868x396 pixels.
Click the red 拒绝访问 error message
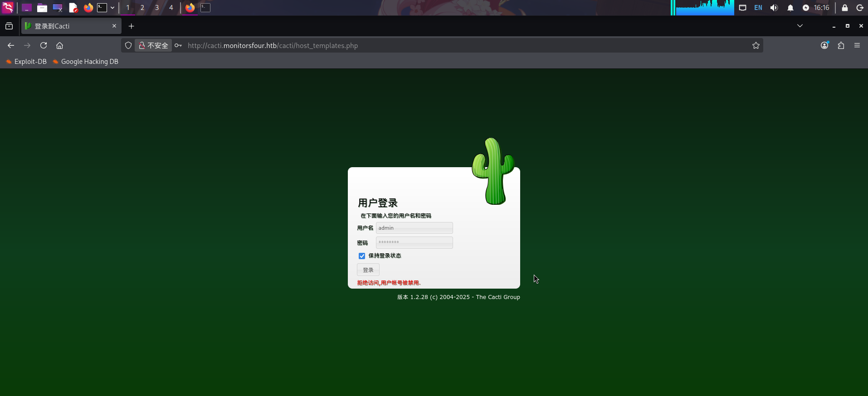click(x=389, y=283)
